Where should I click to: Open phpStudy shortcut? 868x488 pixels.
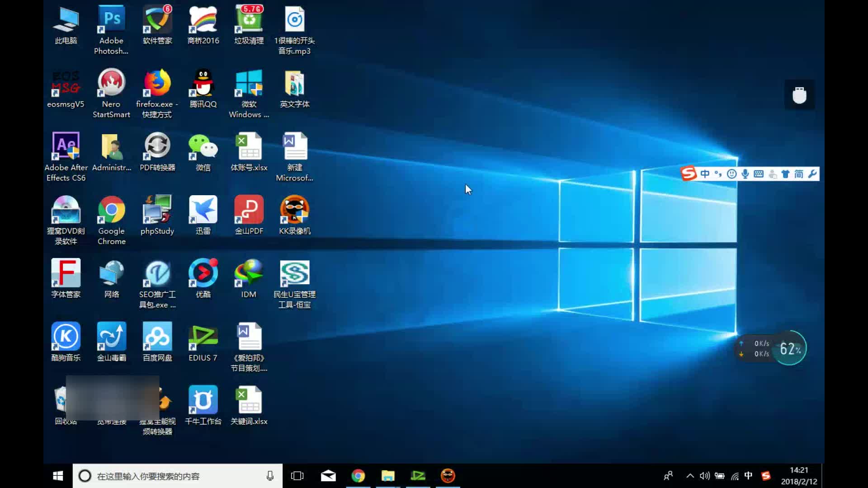pos(157,216)
